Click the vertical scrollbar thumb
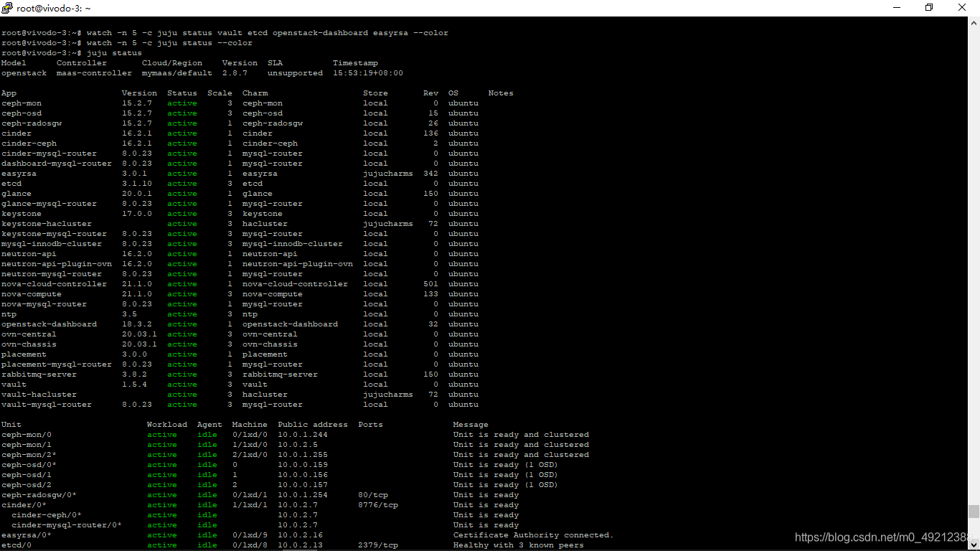This screenshot has height=551, width=980. [974, 511]
